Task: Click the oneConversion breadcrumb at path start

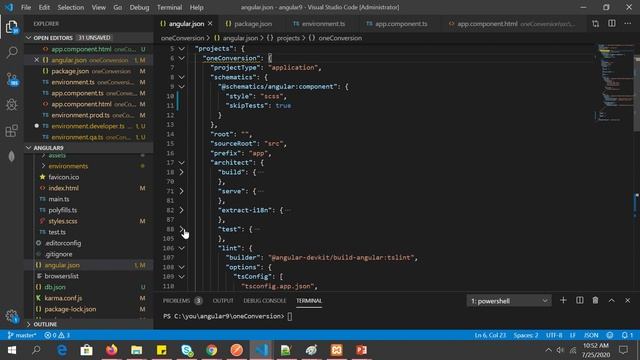Action: tap(182, 38)
